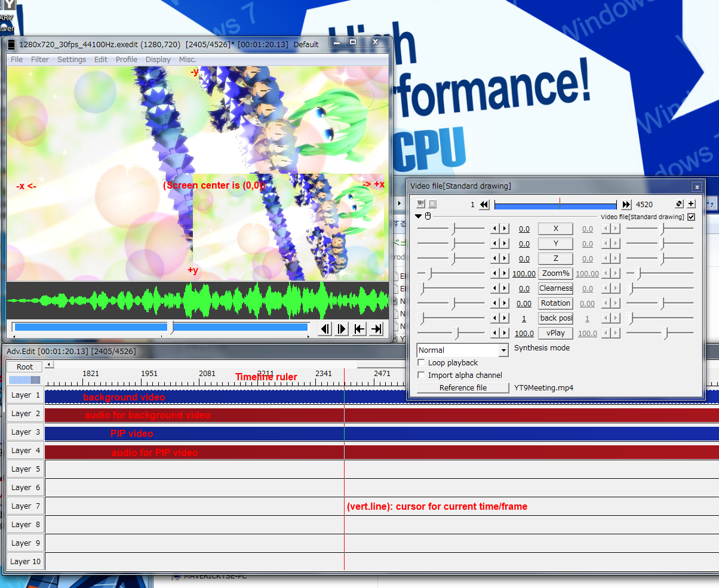Image resolution: width=719 pixels, height=588 pixels.
Task: Click the Rotation value 0.00 field
Action: tap(524, 304)
